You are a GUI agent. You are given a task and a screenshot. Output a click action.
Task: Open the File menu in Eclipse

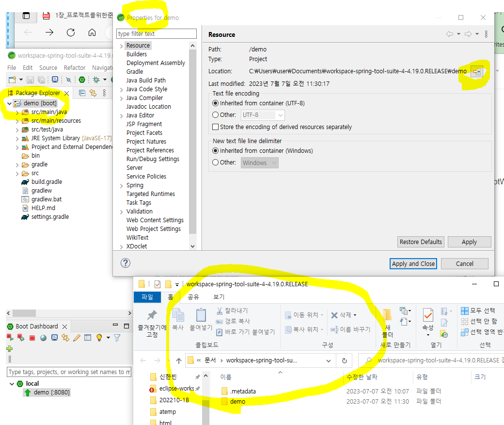12,67
